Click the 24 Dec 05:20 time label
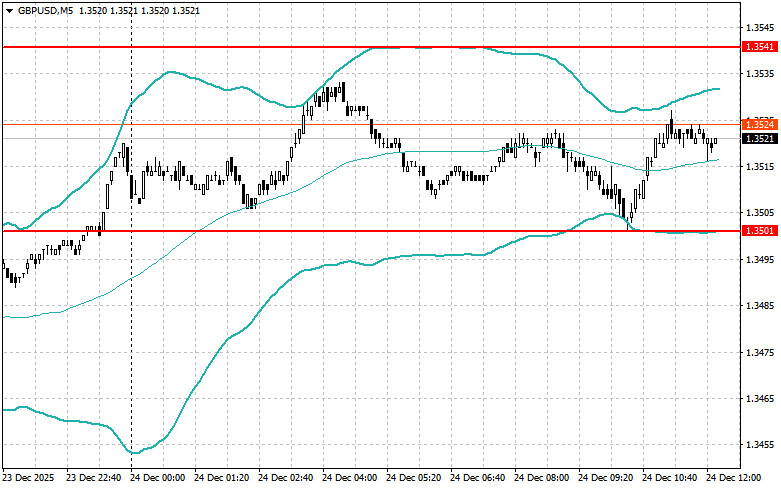Screen dimensions: 781x489 (x=413, y=478)
